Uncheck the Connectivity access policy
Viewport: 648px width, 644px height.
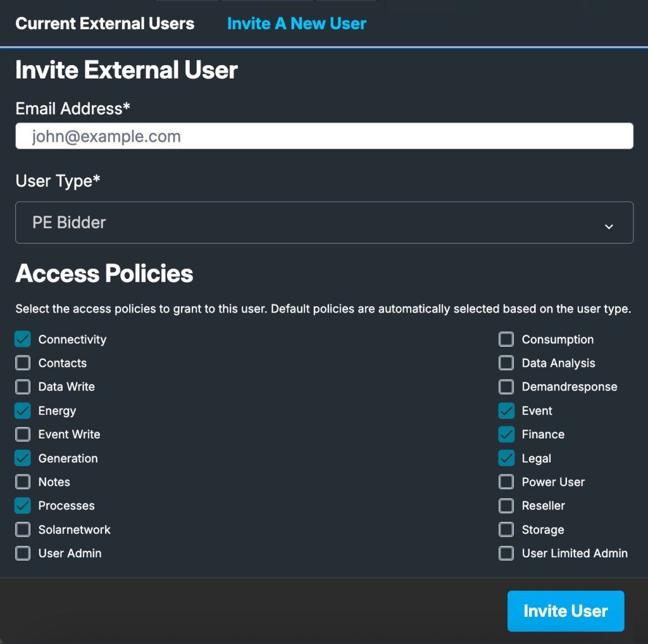tap(23, 340)
